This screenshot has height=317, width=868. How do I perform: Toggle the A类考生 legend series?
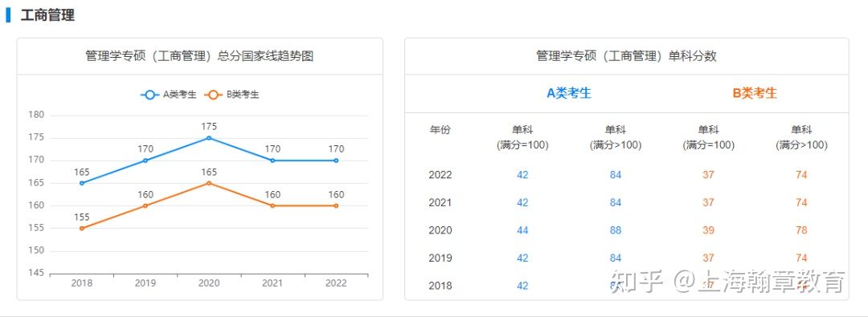[169, 95]
